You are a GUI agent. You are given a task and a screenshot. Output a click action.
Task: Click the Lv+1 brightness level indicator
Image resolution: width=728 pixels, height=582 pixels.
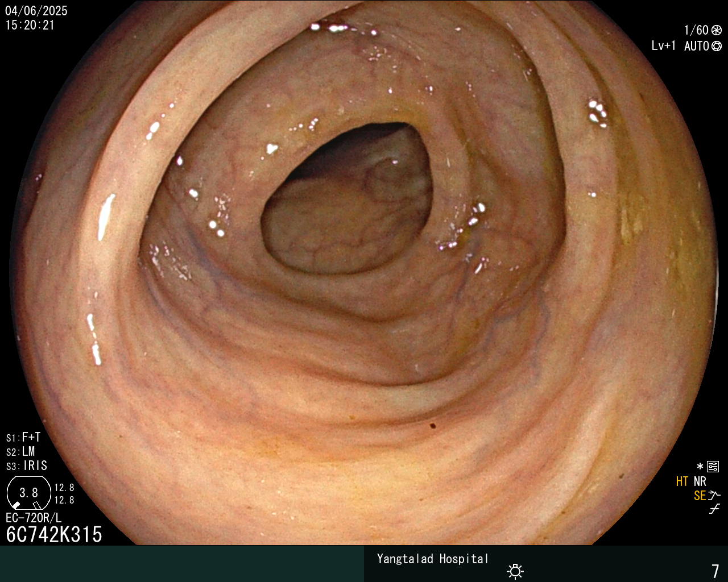663,46
